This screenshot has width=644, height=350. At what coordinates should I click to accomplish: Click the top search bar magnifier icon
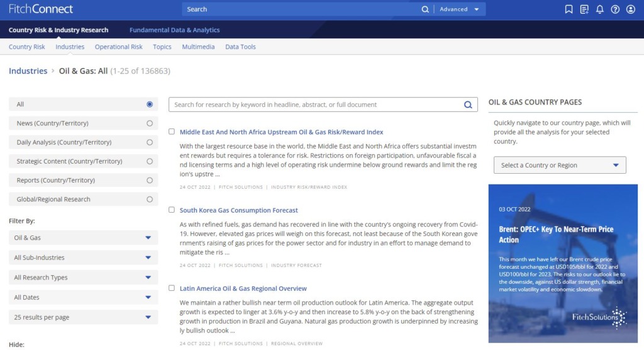425,9
